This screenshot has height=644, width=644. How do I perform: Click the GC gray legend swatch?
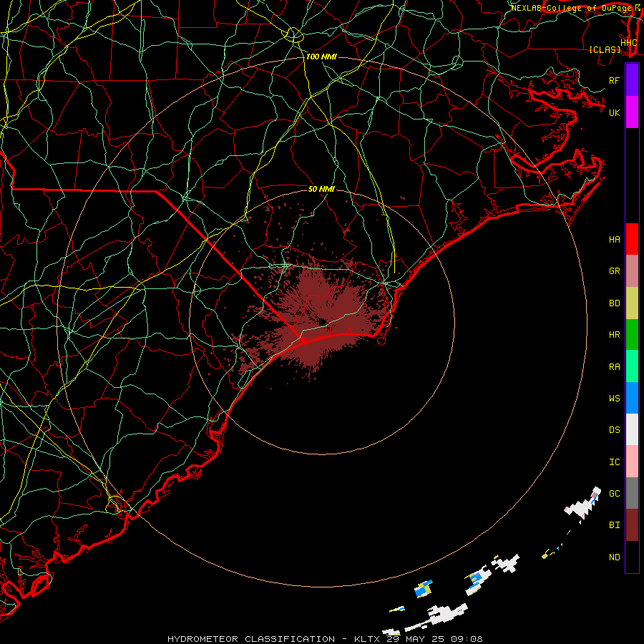click(x=632, y=493)
